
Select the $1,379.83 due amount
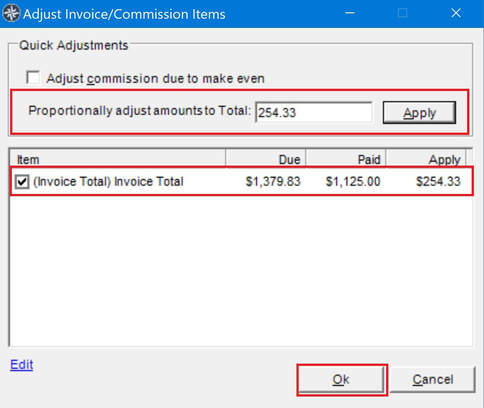pyautogui.click(x=273, y=182)
